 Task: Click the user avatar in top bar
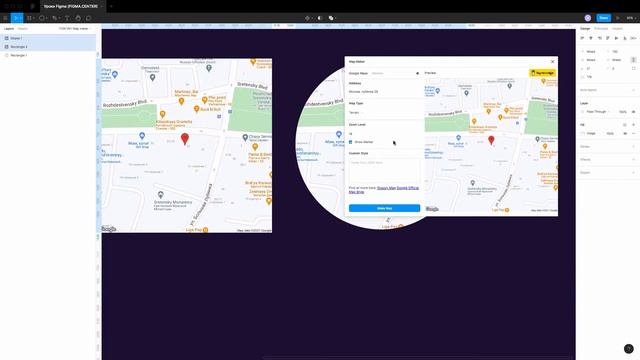[588, 18]
